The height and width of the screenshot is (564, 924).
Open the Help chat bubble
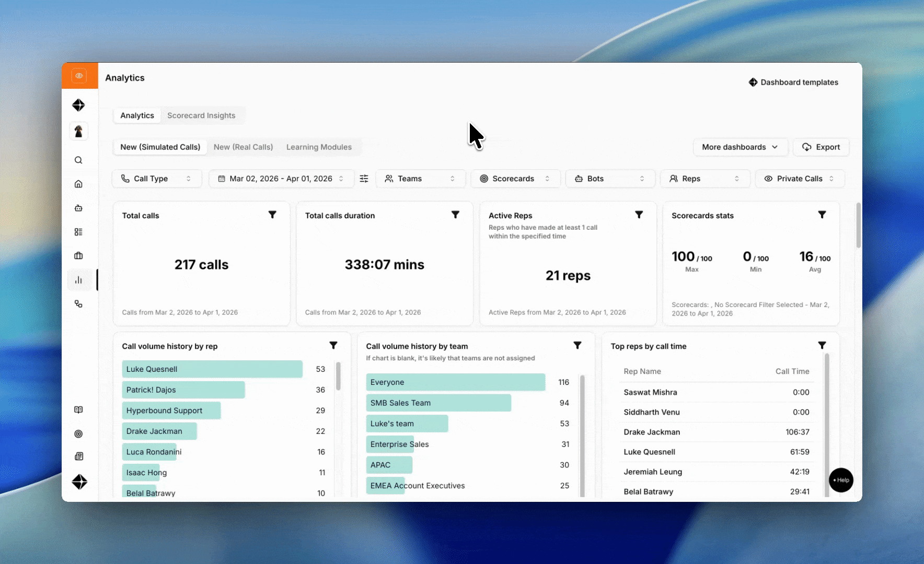click(841, 480)
